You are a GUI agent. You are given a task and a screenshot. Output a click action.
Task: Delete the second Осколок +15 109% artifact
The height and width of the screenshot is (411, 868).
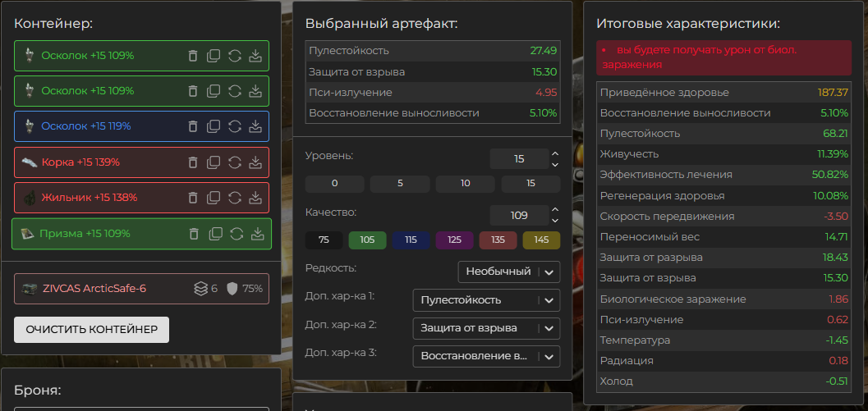click(x=193, y=91)
